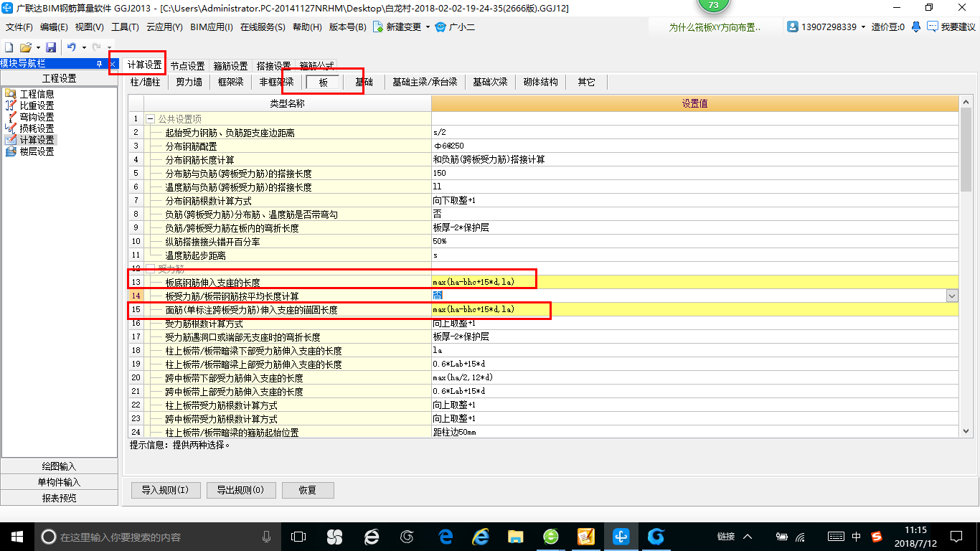Click the scrollbar down arrow at table bottom
The image size is (980, 551).
point(966,431)
